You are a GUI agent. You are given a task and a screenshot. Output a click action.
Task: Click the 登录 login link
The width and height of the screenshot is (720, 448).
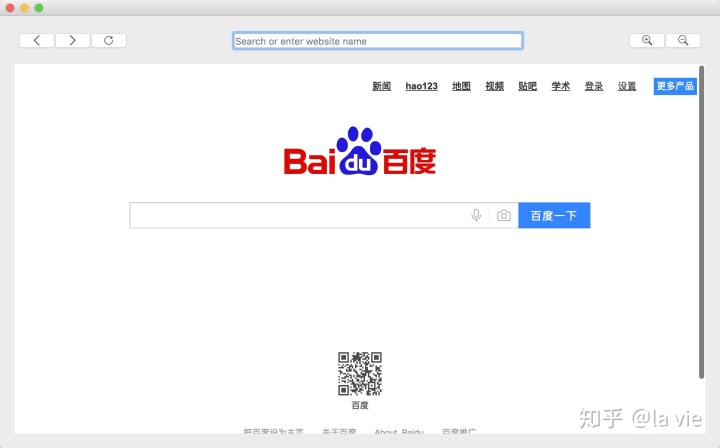[x=594, y=86]
